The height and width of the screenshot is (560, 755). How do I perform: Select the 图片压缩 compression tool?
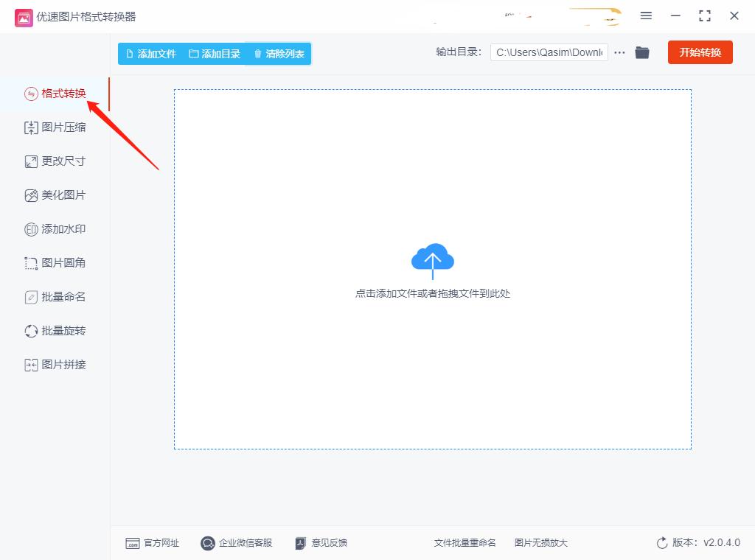point(55,127)
